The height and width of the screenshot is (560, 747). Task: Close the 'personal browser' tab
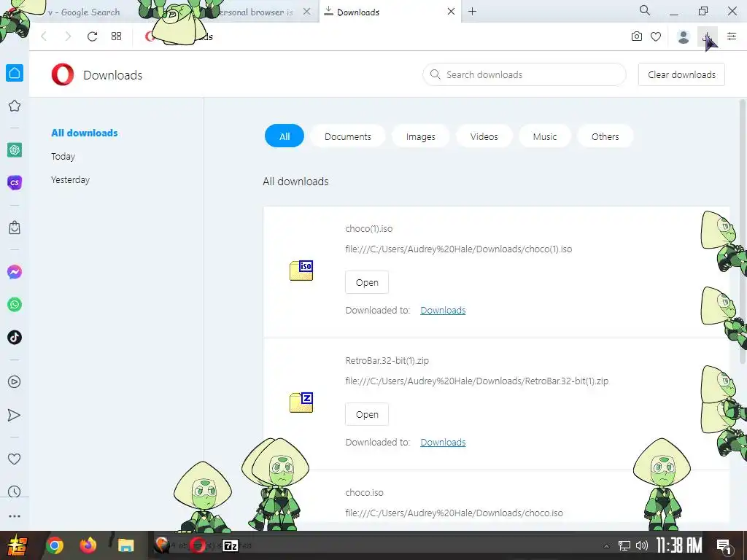tap(307, 12)
